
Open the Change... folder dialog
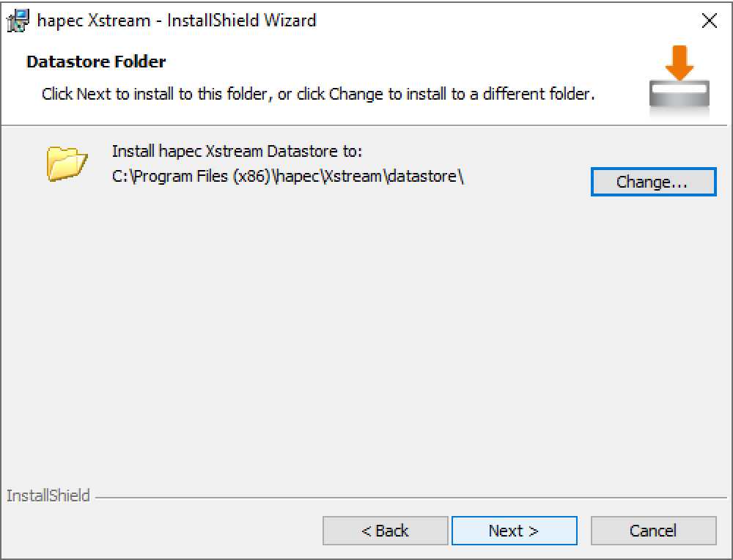(652, 182)
